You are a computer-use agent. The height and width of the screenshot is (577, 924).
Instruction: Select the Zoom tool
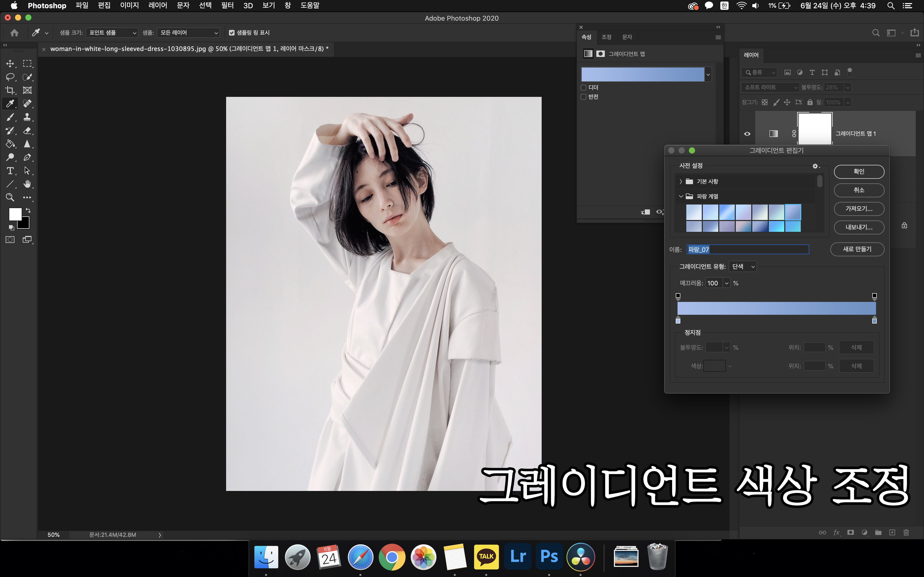10,197
